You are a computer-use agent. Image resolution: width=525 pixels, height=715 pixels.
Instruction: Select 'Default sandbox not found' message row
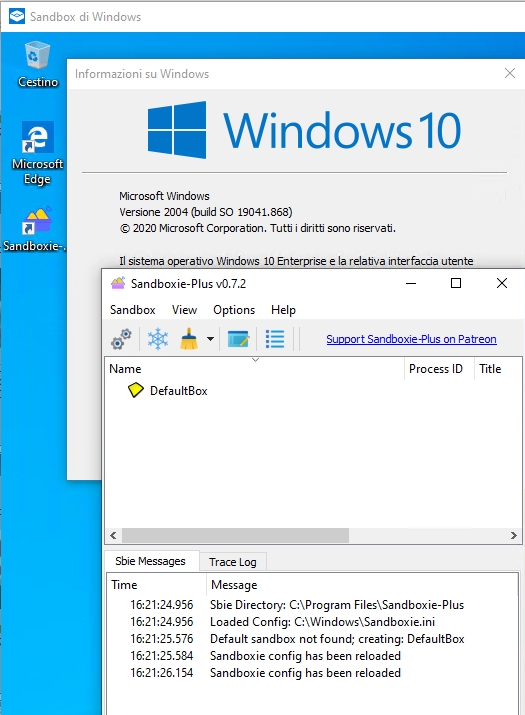tap(312, 638)
